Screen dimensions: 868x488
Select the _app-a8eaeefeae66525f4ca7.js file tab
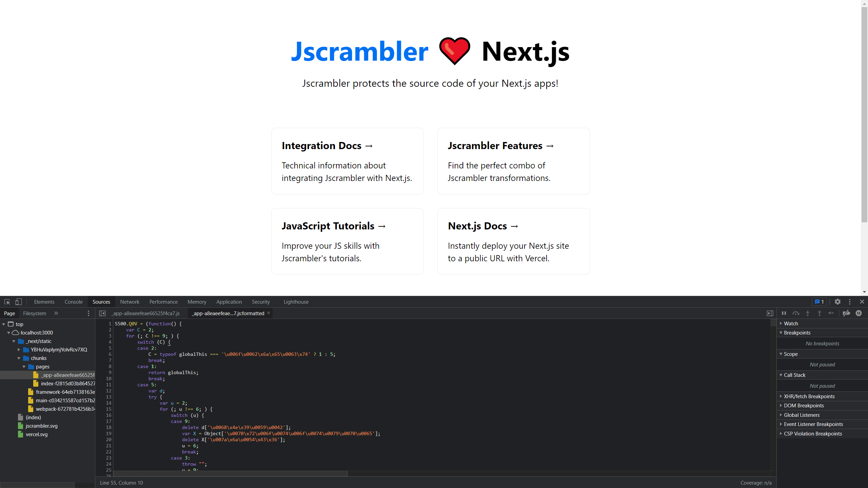click(146, 313)
